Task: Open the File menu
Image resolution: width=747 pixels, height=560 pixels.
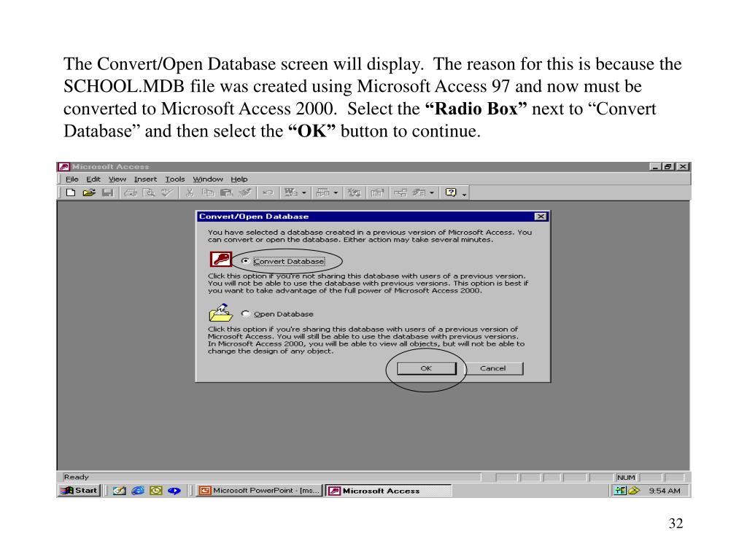Action: [72, 179]
